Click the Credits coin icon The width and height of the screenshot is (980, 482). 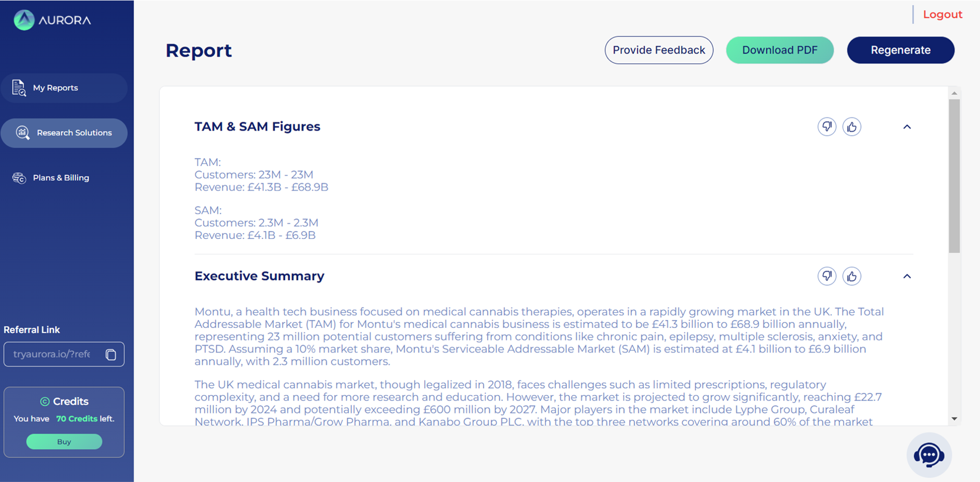click(x=44, y=401)
